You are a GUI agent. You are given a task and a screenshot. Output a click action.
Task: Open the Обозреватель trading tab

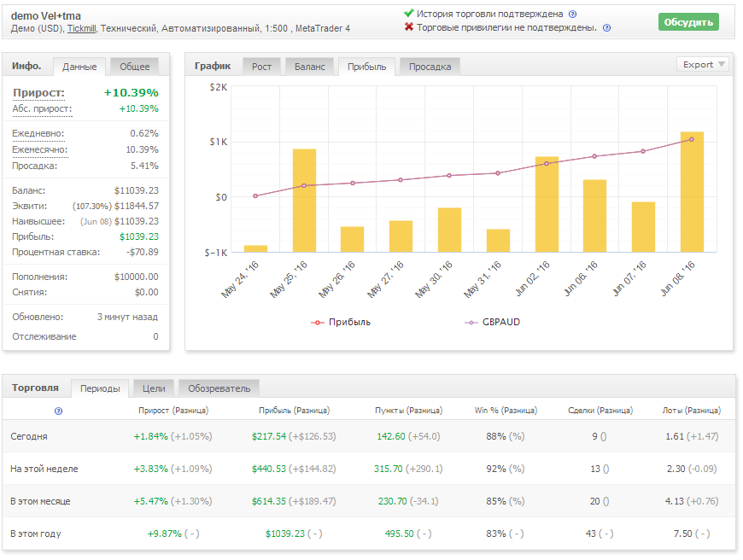219,388
